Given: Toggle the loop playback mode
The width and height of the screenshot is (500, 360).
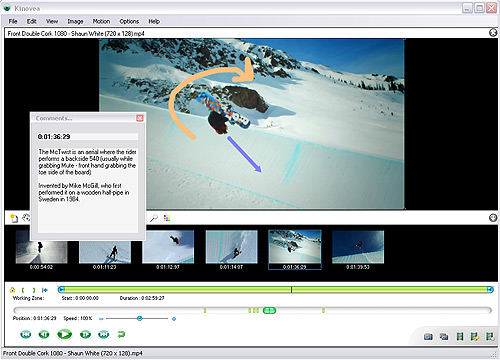Looking at the screenshot, I should pos(121,334).
